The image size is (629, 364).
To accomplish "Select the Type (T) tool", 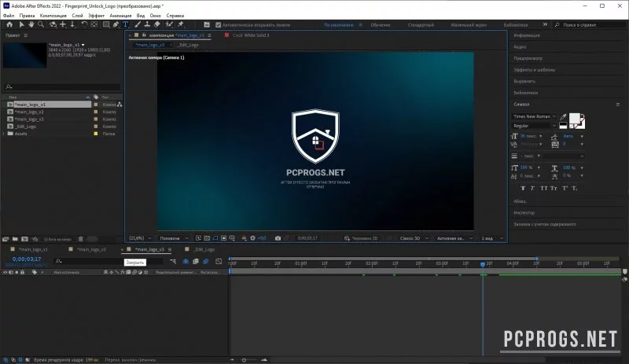I will click(x=126, y=24).
